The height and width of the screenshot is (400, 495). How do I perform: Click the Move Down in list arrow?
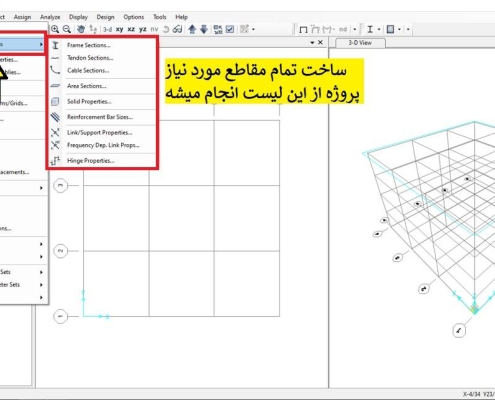204,29
